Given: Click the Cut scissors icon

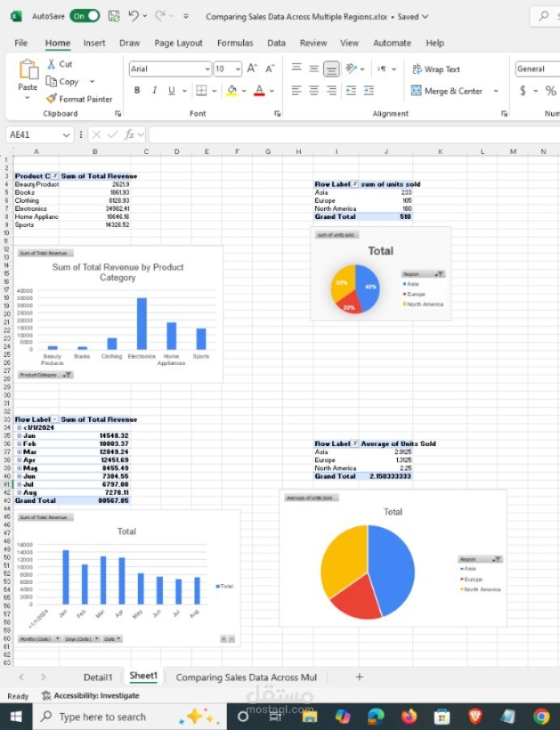Looking at the screenshot, I should point(51,64).
